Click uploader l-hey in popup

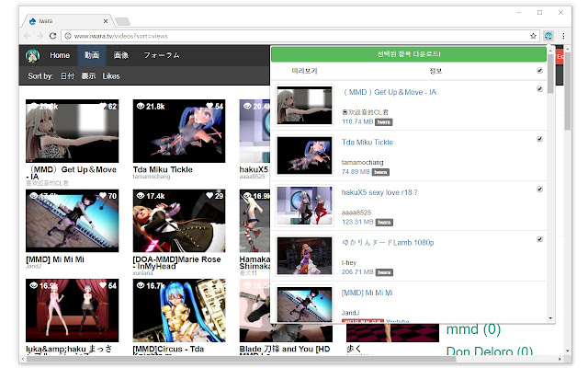click(349, 263)
